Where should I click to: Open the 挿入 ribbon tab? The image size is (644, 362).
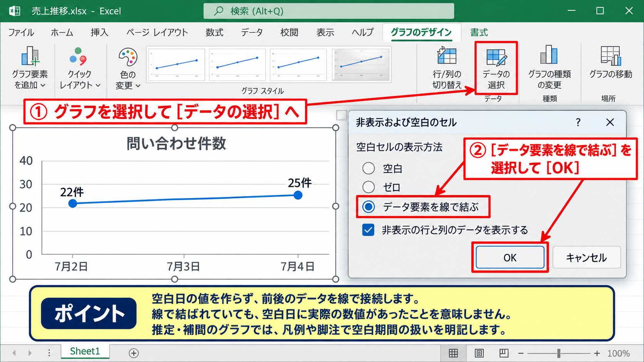tap(99, 32)
